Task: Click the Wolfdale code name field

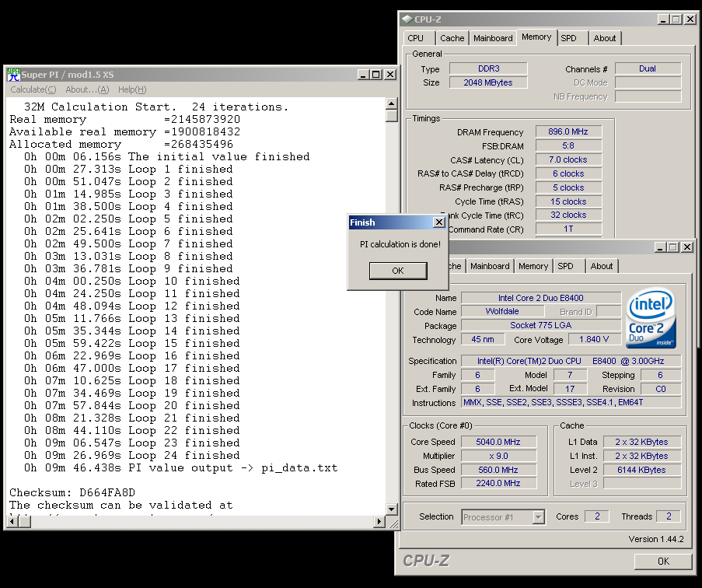Action: [503, 311]
